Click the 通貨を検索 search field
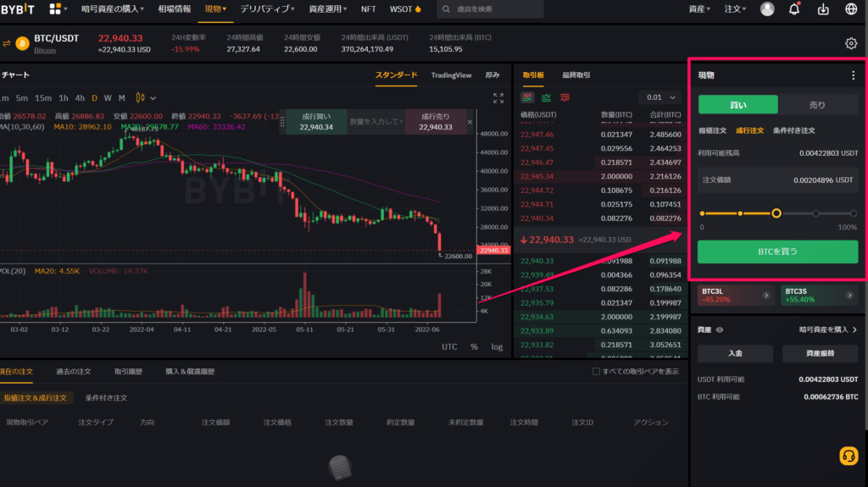 point(491,9)
